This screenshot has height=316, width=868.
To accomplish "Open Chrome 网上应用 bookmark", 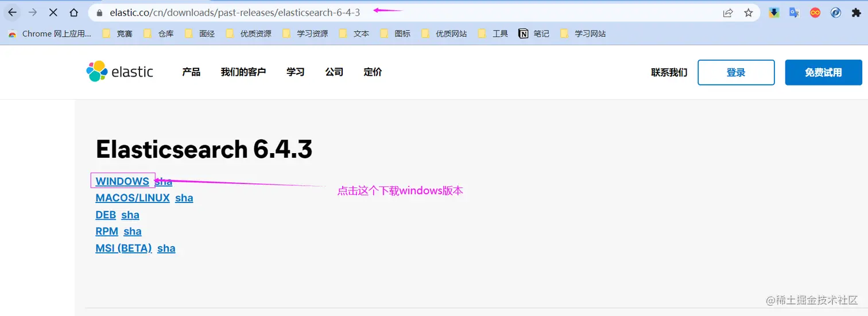I will [x=49, y=34].
